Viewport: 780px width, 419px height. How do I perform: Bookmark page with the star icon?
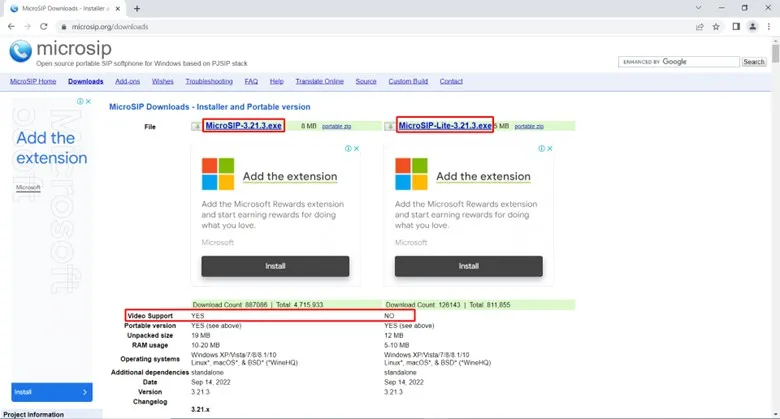click(x=716, y=27)
